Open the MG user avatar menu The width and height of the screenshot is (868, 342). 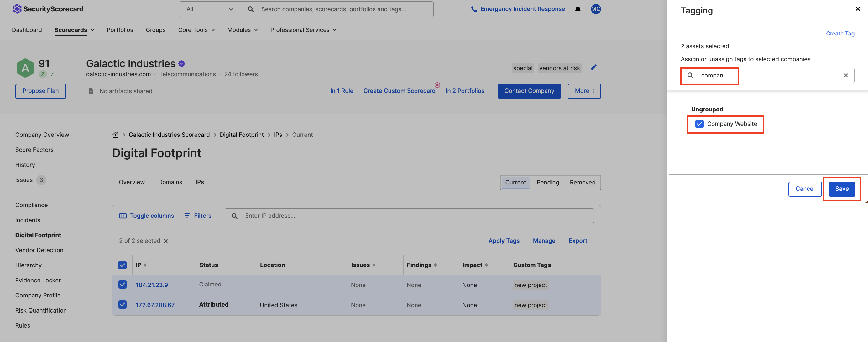point(596,9)
